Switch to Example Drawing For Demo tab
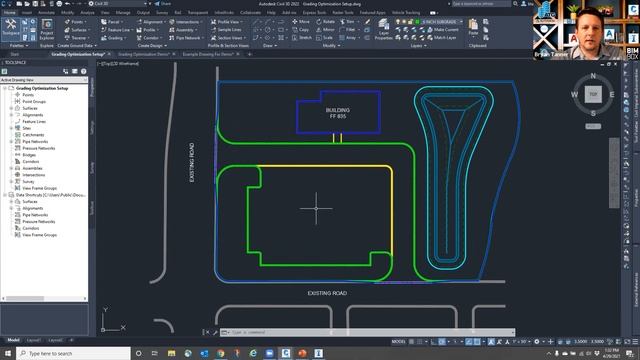This screenshot has height=360, width=640. point(208,54)
